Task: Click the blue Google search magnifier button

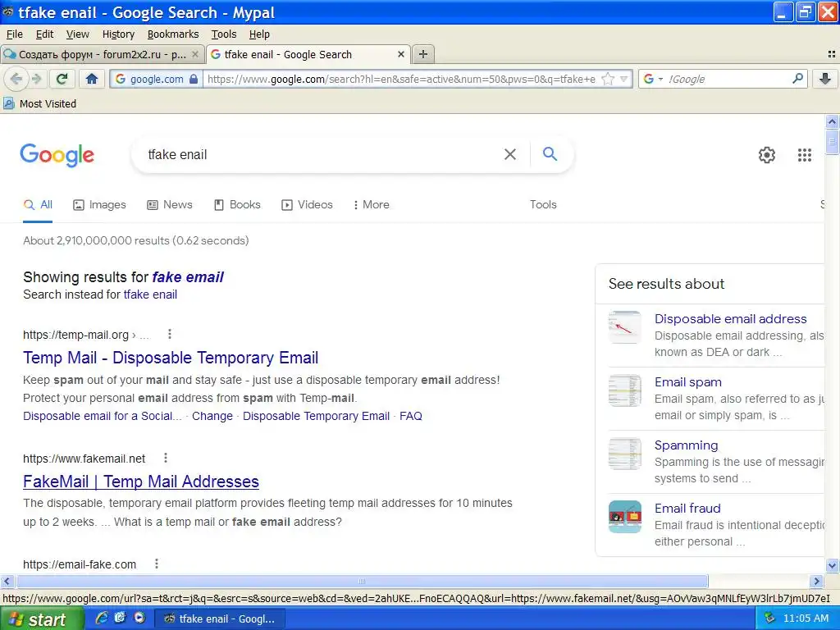Action: coord(550,154)
